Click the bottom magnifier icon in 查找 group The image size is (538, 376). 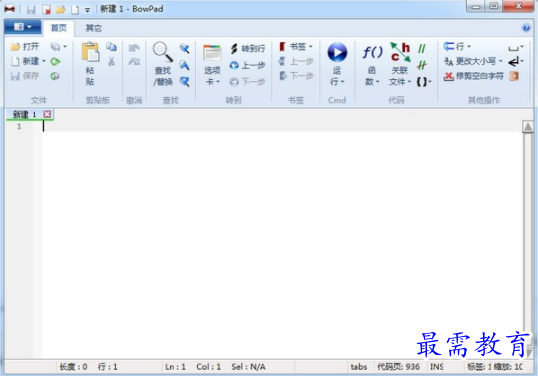click(x=184, y=81)
